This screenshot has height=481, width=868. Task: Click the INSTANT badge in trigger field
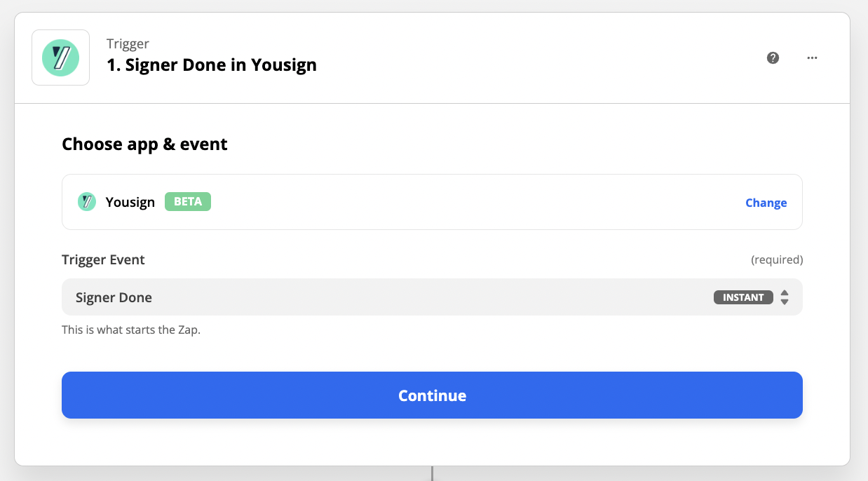pos(743,297)
